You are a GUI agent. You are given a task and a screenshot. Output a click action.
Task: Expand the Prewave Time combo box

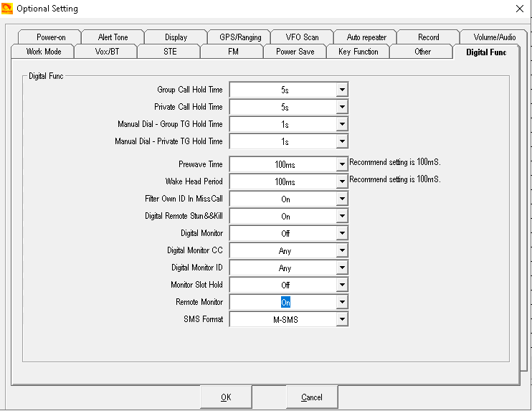(x=342, y=164)
